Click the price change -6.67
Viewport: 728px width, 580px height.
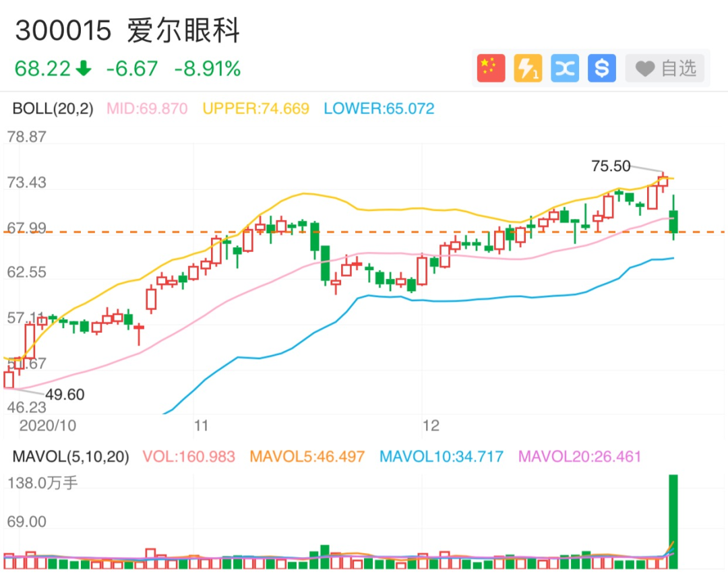(132, 69)
